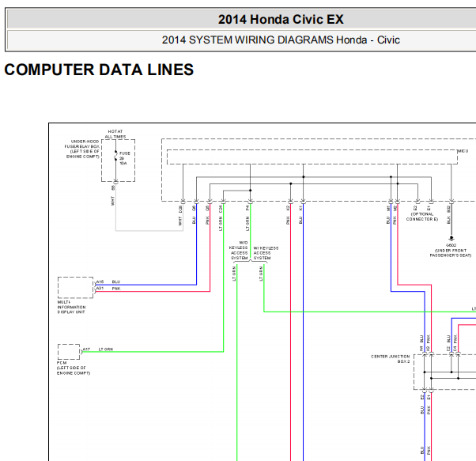Select the 'D28' WHT connector pin label
This screenshot has width=476, height=461.
(x=180, y=209)
